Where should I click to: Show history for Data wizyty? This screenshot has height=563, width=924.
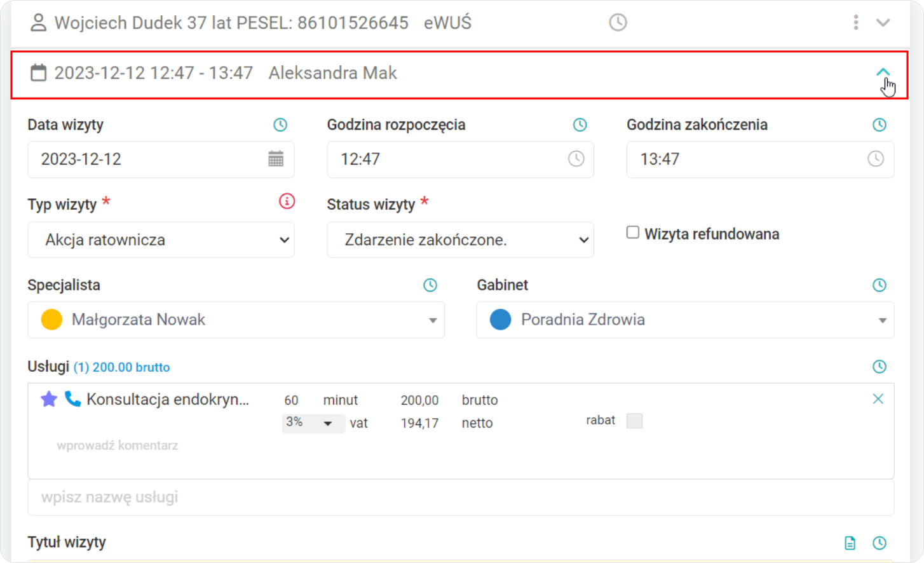click(x=280, y=125)
